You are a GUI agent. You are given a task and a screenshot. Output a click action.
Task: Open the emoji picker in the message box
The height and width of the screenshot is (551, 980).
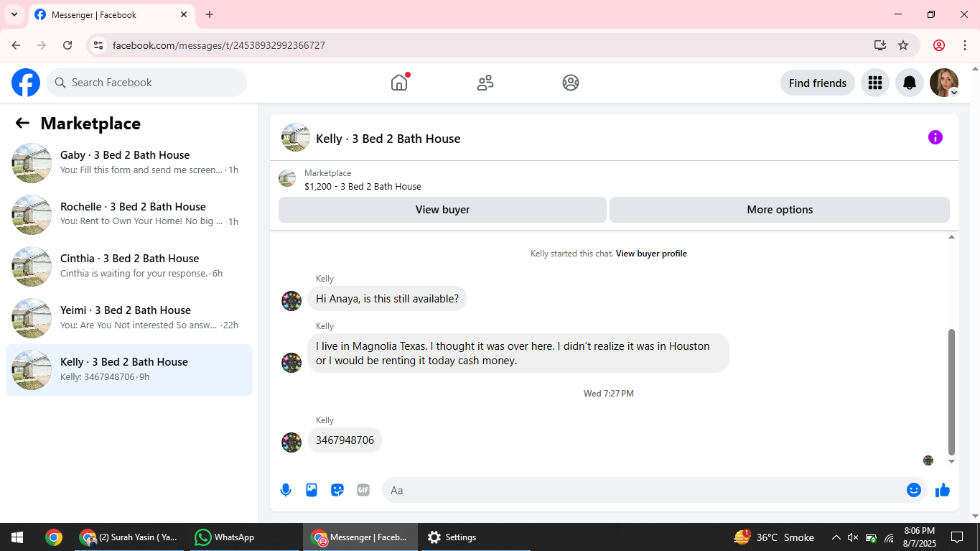click(914, 490)
